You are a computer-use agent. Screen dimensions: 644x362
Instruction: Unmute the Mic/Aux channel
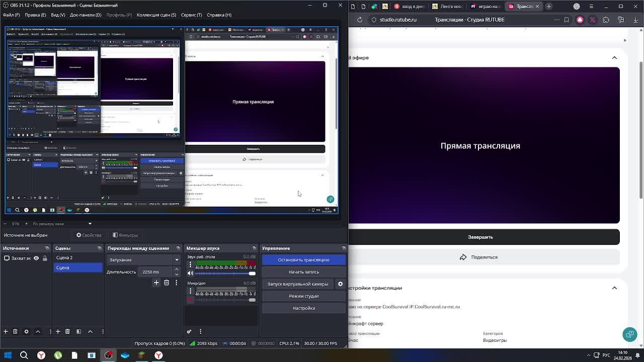(x=190, y=300)
